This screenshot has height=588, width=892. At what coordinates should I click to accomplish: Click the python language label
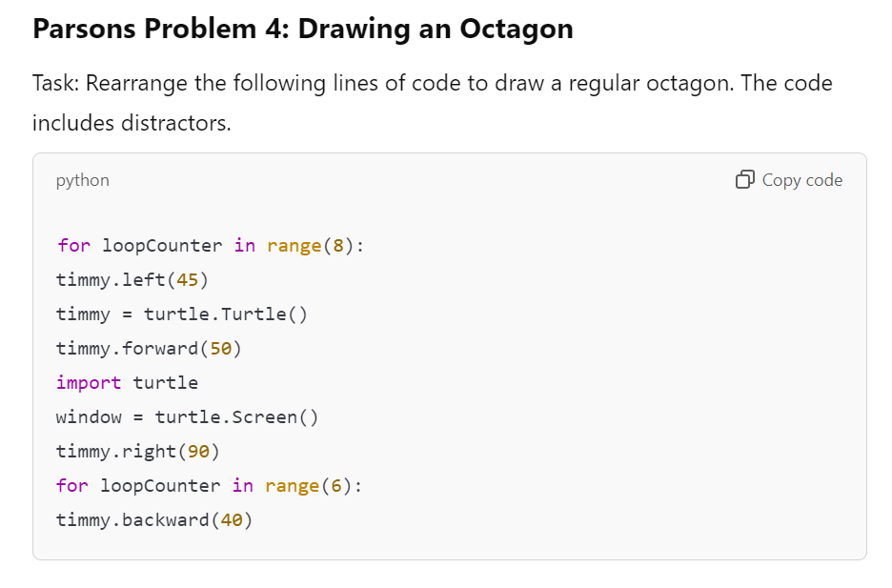[x=82, y=180]
